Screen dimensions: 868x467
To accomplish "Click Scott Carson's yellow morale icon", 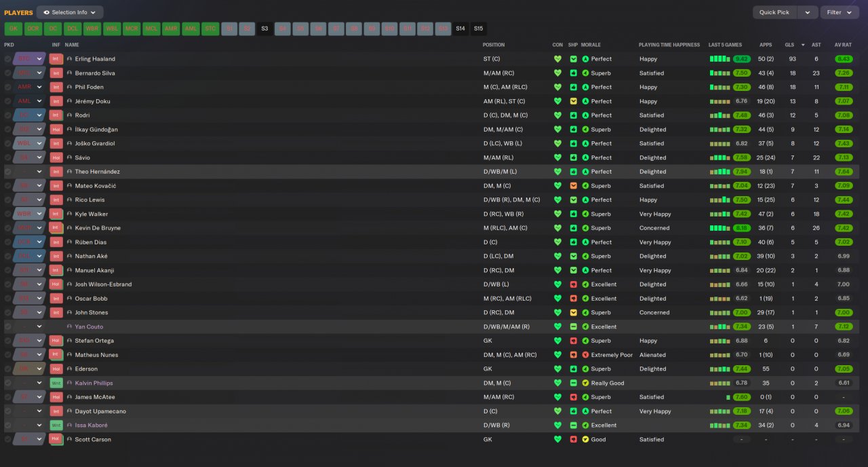I will [x=585, y=440].
